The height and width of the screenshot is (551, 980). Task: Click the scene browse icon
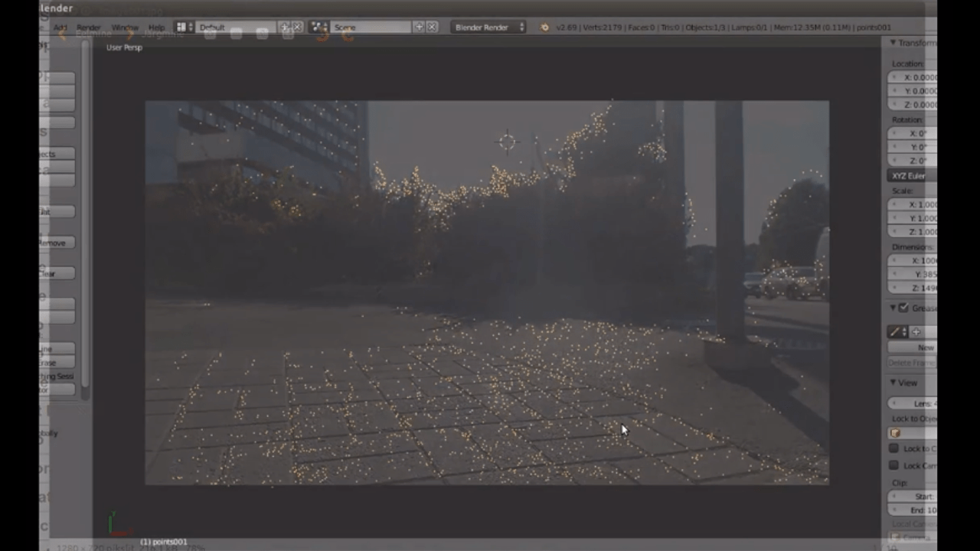[x=319, y=28]
